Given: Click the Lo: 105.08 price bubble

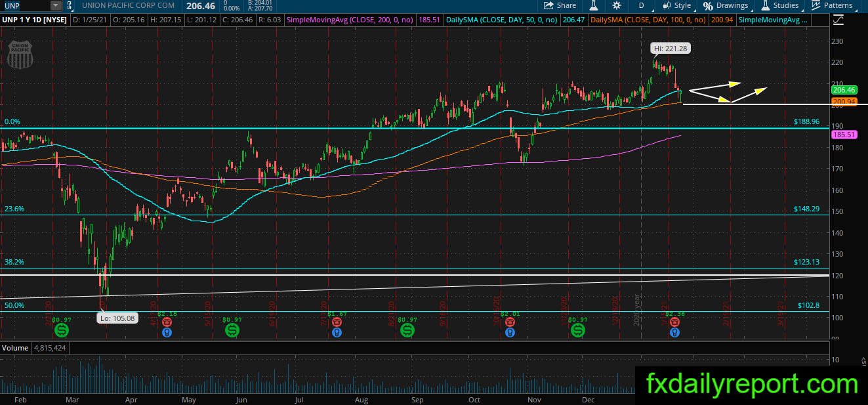Looking at the screenshot, I should click(117, 318).
